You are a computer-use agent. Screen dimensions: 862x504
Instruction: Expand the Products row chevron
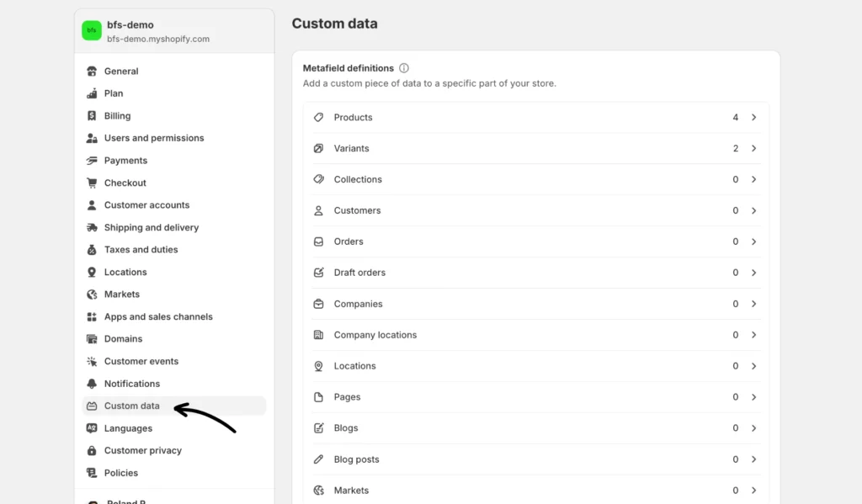pos(753,118)
